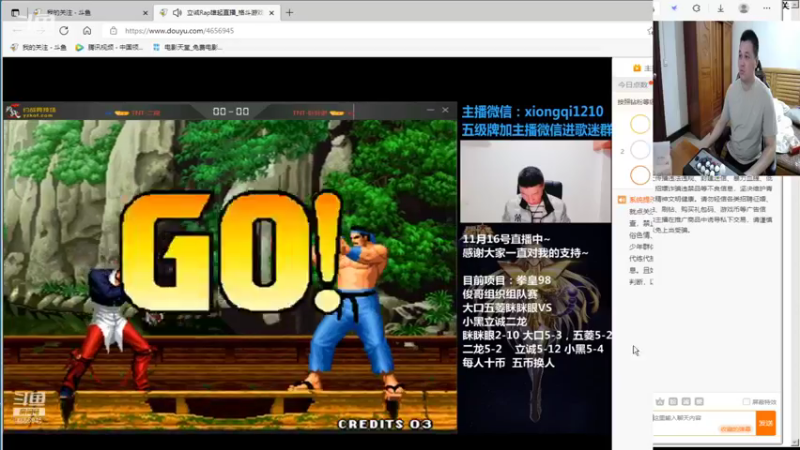Image resolution: width=800 pixels, height=450 pixels.
Task: Go to the browser home page
Action: point(87,31)
